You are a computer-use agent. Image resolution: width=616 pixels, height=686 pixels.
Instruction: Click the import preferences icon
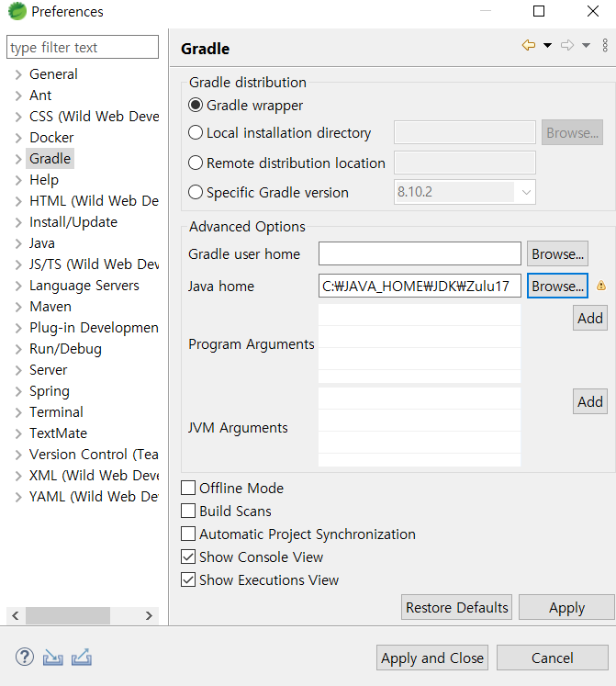(53, 658)
